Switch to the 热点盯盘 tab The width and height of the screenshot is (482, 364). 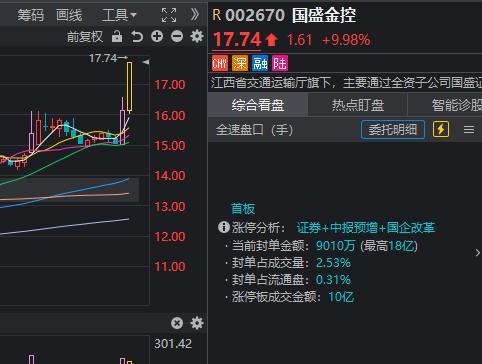[x=358, y=105]
